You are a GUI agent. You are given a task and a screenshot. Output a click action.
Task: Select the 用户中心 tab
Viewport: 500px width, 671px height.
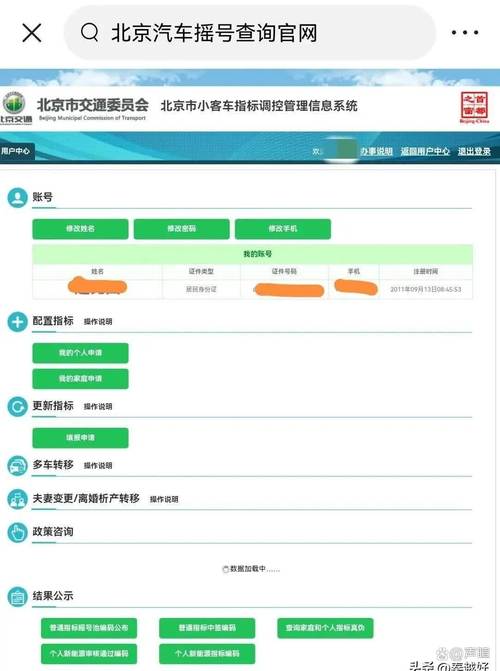coord(16,151)
